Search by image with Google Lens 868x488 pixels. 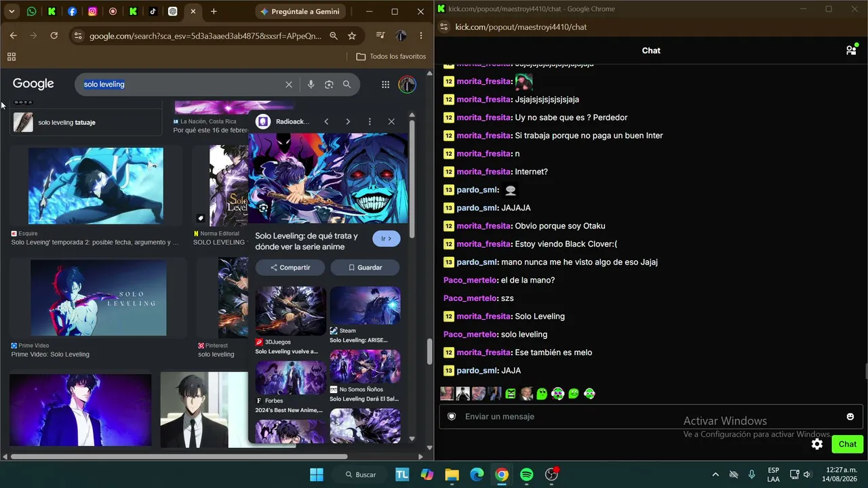point(329,85)
